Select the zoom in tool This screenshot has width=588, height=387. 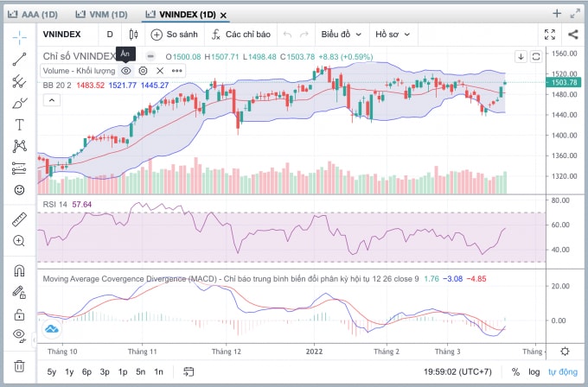(x=20, y=241)
